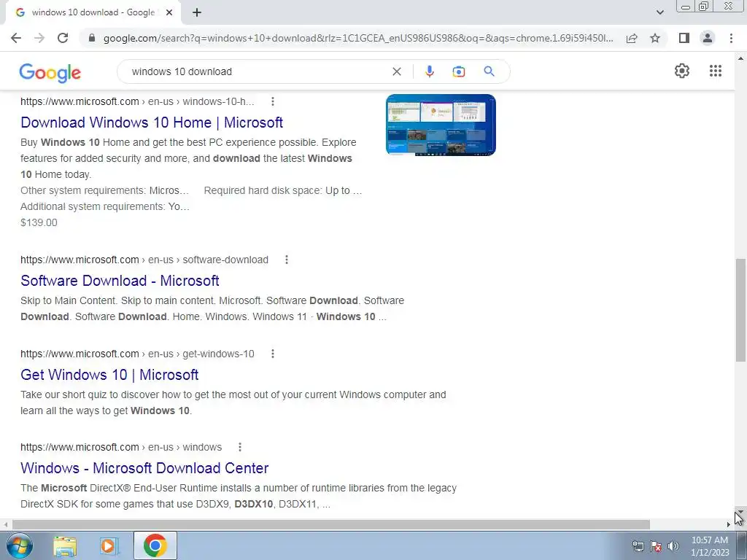
Task: Search by image with the camera icon
Action: click(x=459, y=71)
